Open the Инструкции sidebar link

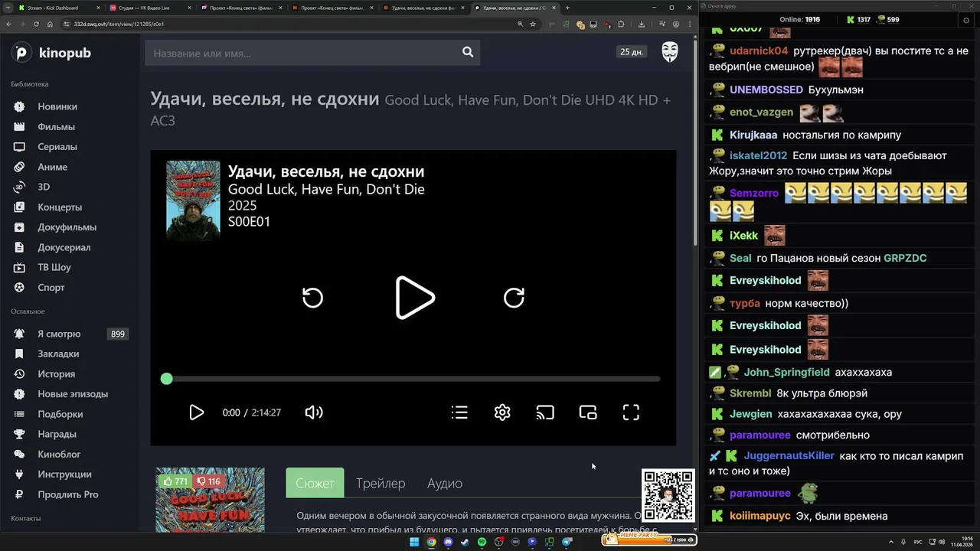point(64,474)
